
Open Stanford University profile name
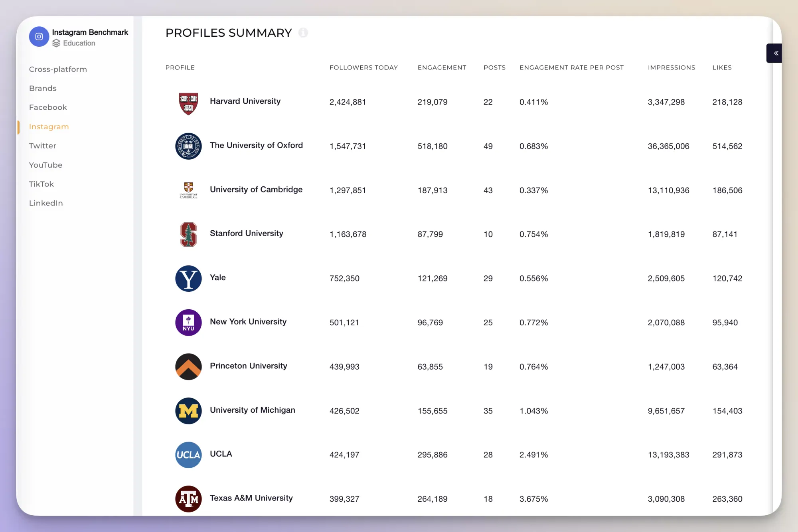(247, 233)
